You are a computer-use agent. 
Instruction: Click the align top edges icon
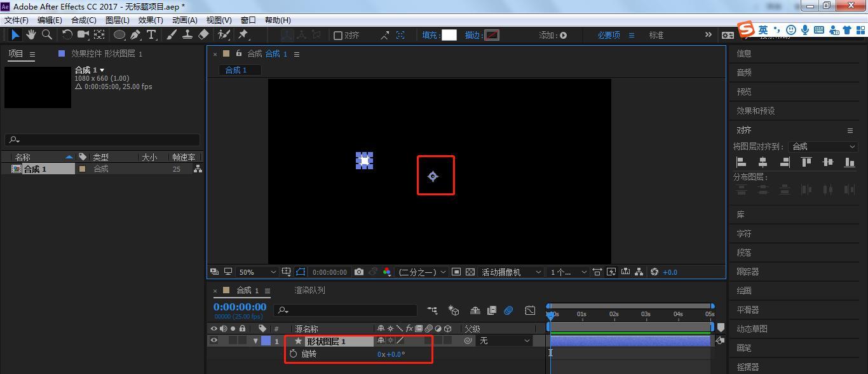[806, 162]
